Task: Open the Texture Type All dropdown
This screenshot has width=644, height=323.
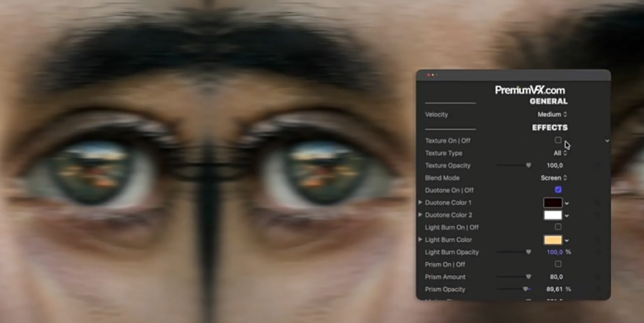Action: point(560,153)
